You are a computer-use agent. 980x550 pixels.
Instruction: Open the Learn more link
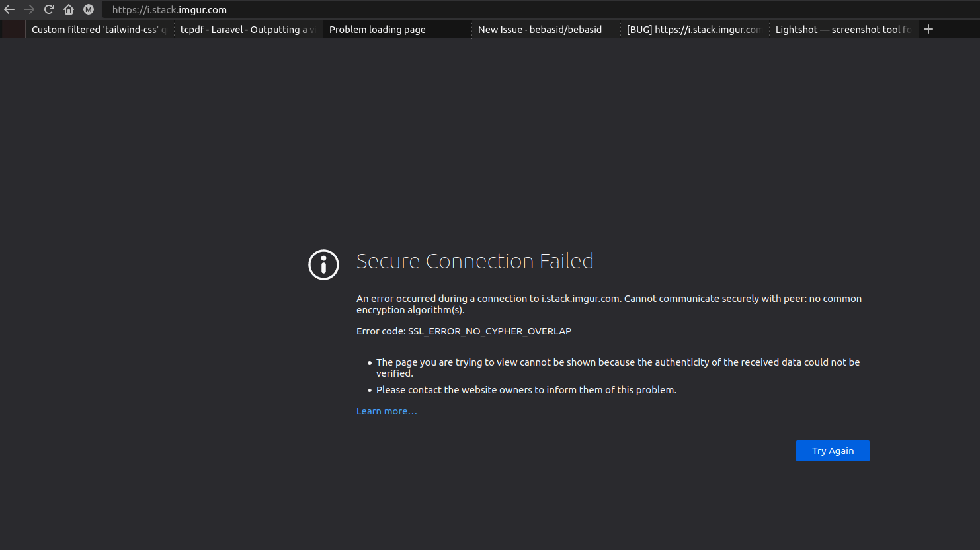pos(386,411)
